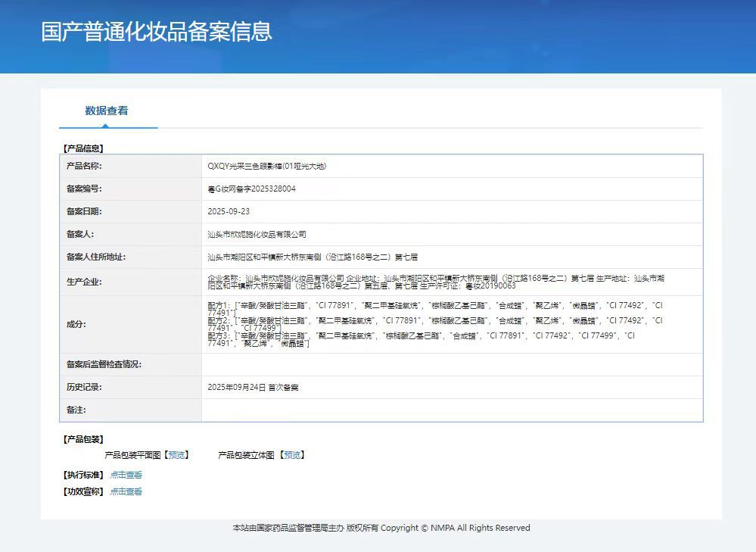Click 点击查看 next to 执行标准

(126, 475)
